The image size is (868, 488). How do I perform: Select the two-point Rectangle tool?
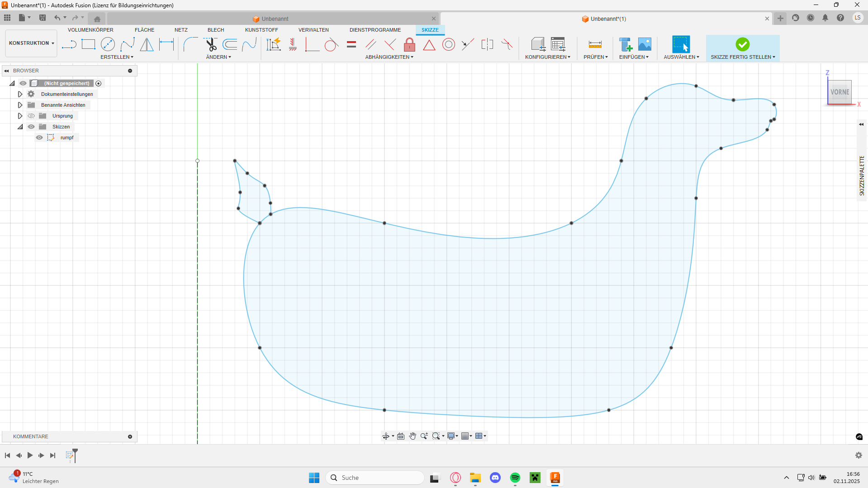[88, 44]
